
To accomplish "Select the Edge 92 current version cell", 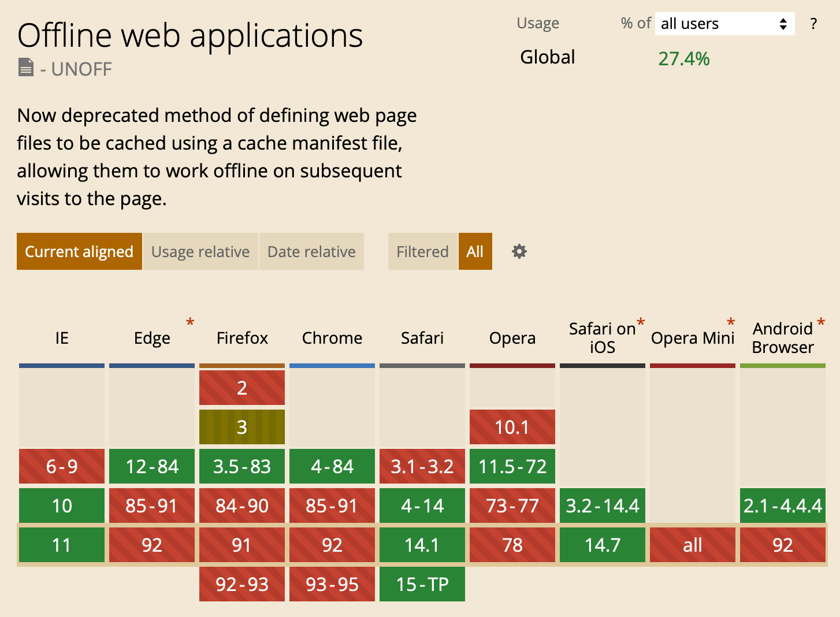I will [x=152, y=545].
